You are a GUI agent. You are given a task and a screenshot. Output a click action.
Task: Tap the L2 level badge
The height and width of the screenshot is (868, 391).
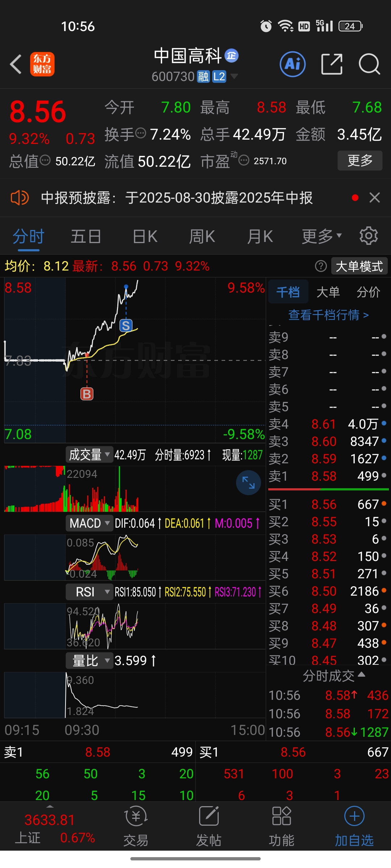tap(219, 77)
